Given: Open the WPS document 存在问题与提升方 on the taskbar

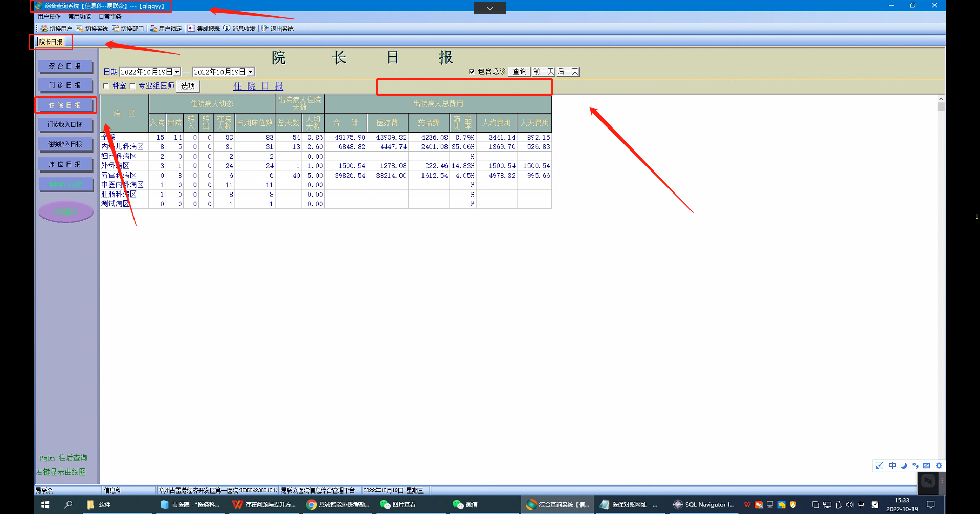Looking at the screenshot, I should point(264,505).
